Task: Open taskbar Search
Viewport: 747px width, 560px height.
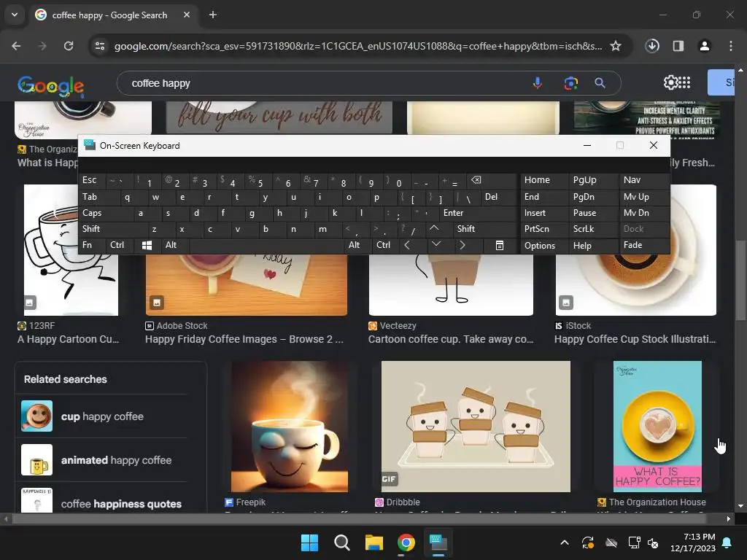Action: [x=341, y=542]
